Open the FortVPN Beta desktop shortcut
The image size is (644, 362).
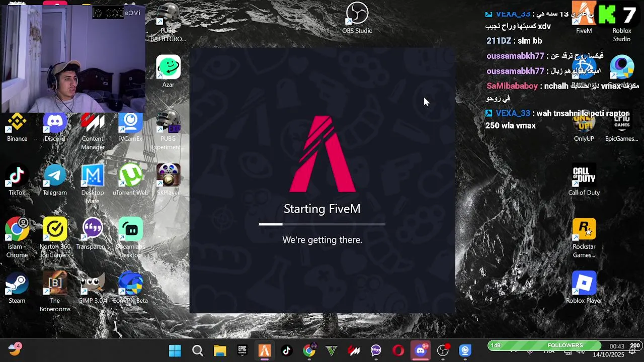coord(130,289)
